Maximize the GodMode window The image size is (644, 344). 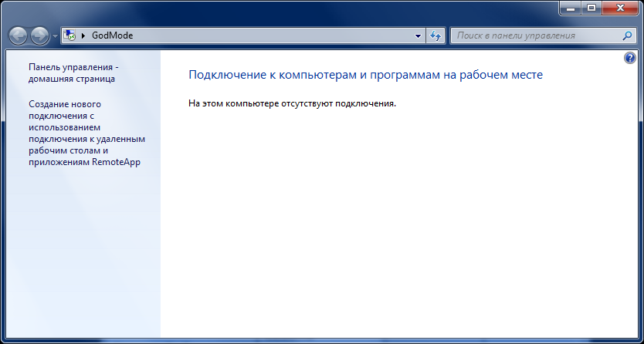coord(591,8)
